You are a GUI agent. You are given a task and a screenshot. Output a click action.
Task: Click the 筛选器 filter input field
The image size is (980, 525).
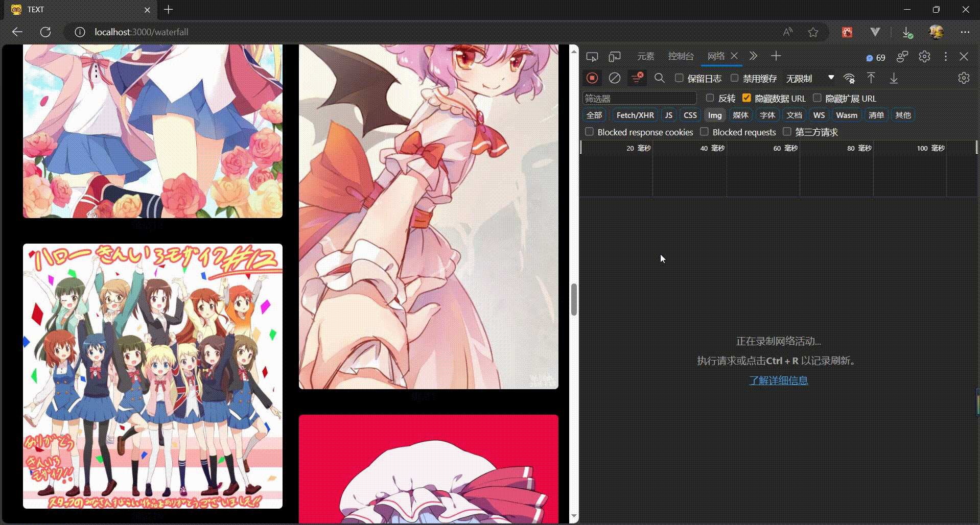640,98
